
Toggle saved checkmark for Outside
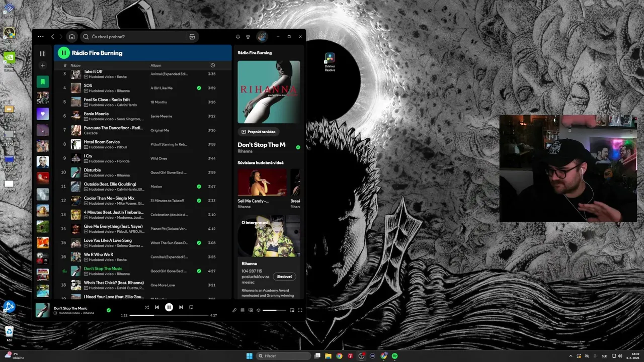199,187
